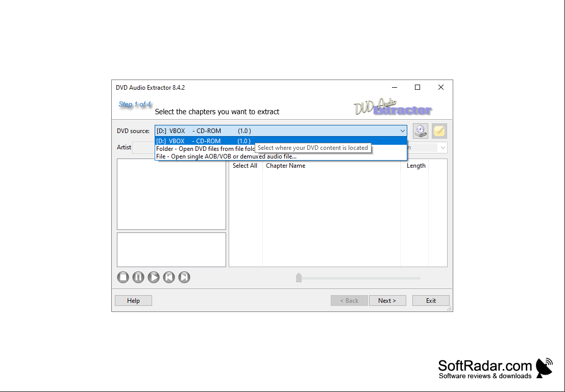Image resolution: width=565 pixels, height=392 pixels.
Task: Minimize the DVD Audio Extractor window
Action: tap(395, 88)
